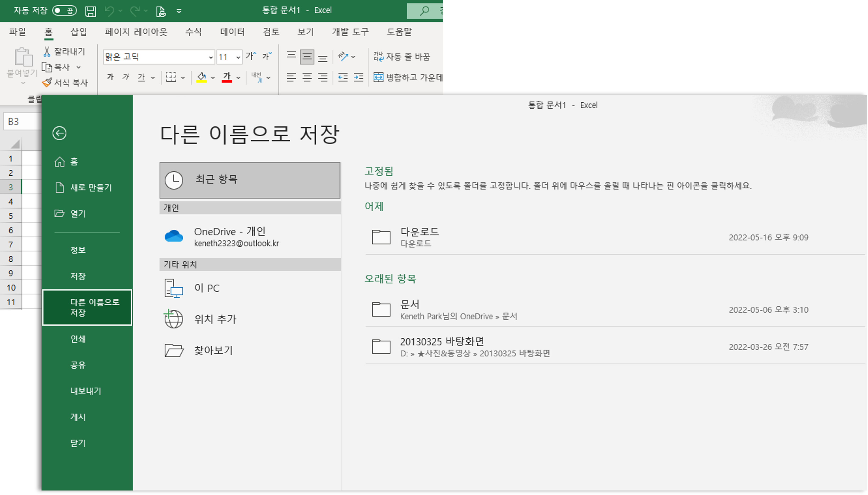This screenshot has width=868, height=495.
Task: Select 인쇄 in backstage menu
Action: point(78,339)
